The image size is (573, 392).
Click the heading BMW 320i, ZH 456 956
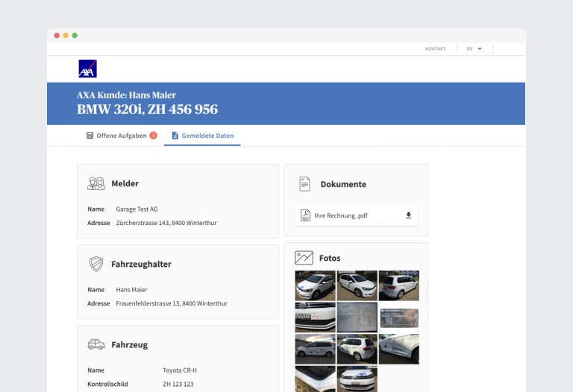coord(147,109)
